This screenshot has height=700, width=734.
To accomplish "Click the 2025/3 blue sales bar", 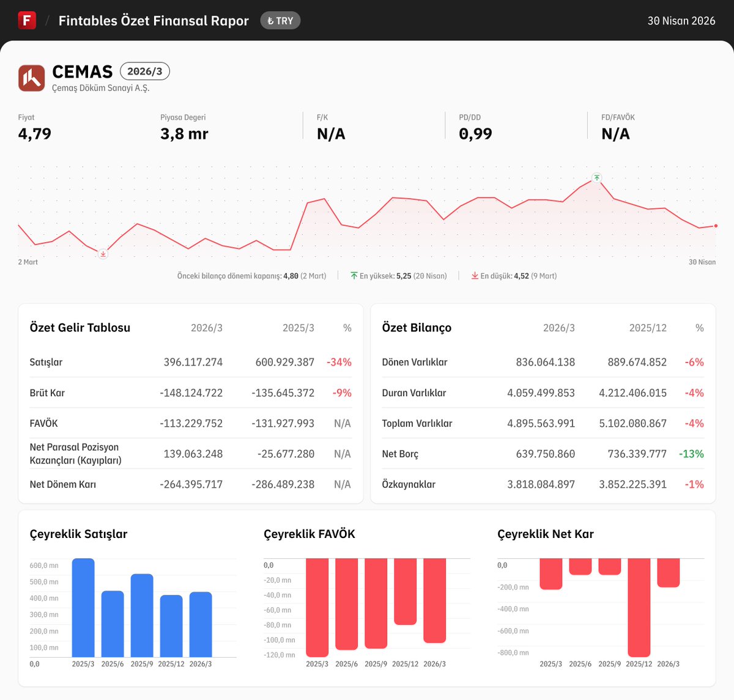I will [83, 608].
